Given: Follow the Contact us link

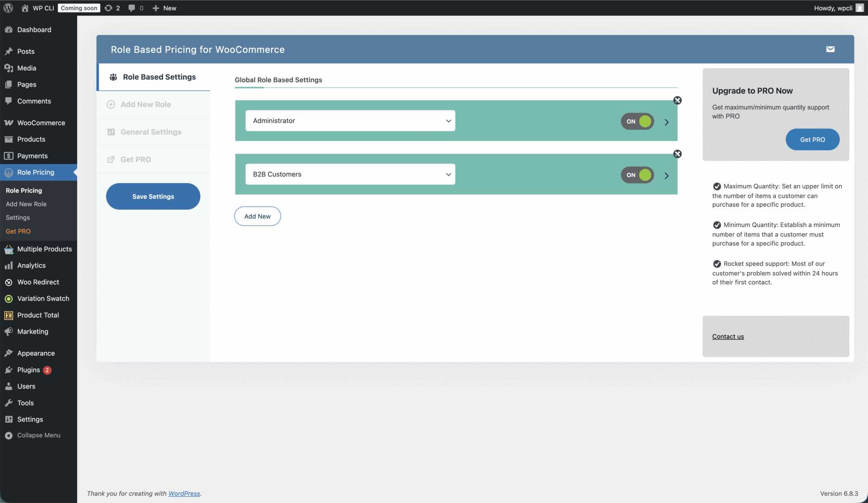Looking at the screenshot, I should 728,337.
